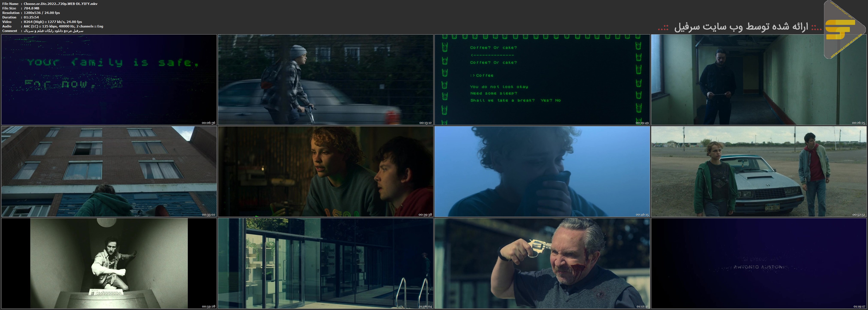The image size is (868, 310).
Task: Click the Comment line Persian text
Action: [53, 31]
